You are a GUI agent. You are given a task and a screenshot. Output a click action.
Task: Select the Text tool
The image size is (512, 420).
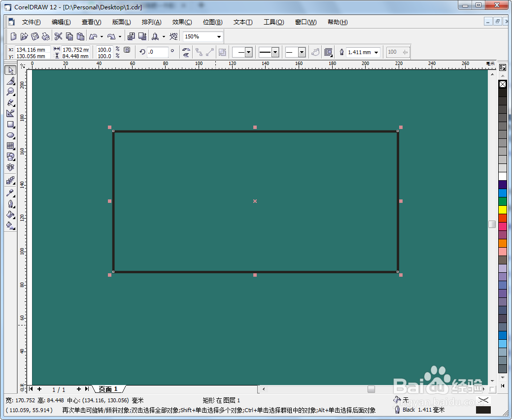10,167
